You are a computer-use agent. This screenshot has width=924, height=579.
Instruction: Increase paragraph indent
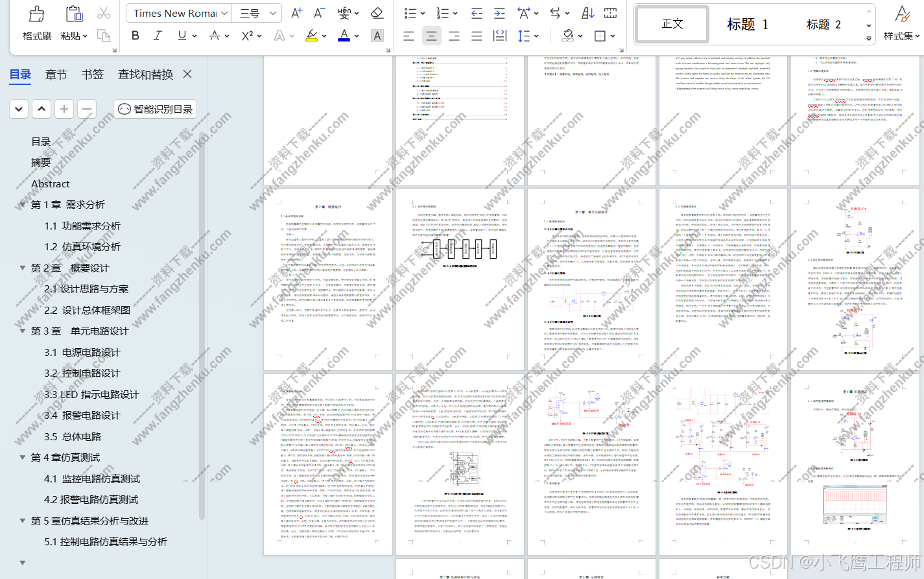coord(499,13)
